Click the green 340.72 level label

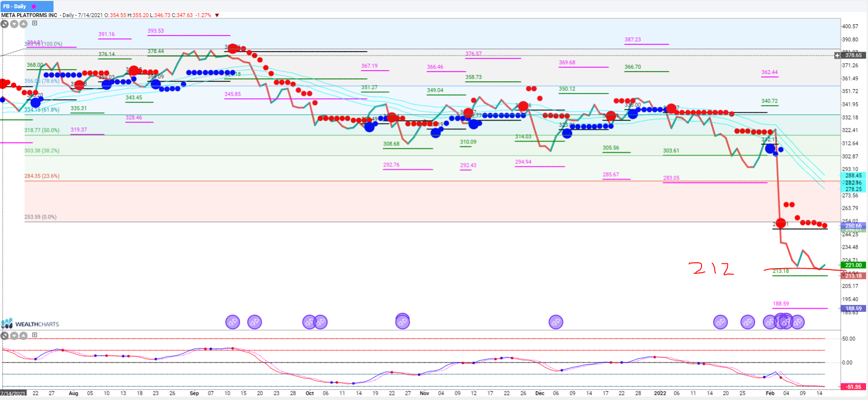[x=770, y=101]
